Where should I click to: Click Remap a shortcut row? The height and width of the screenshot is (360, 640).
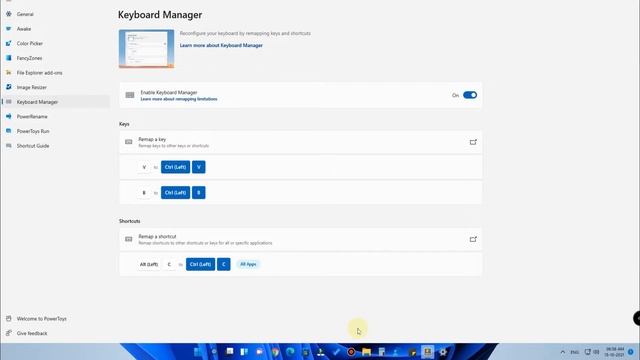coord(300,239)
